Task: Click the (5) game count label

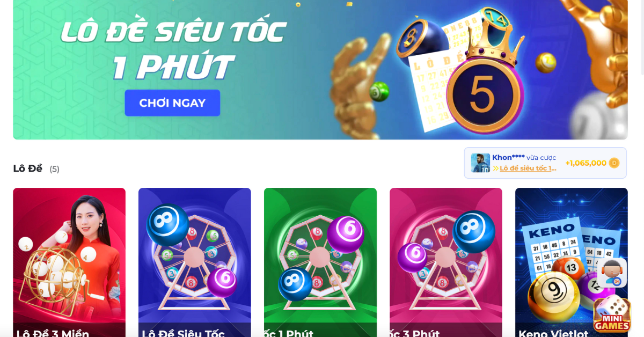Action: [55, 169]
